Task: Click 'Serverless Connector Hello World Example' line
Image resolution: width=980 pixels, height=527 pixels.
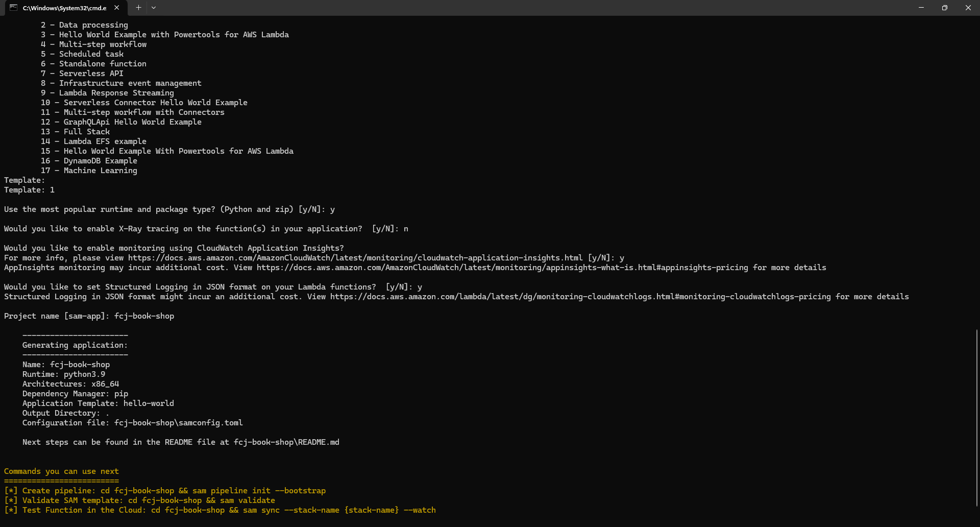Action: (144, 103)
